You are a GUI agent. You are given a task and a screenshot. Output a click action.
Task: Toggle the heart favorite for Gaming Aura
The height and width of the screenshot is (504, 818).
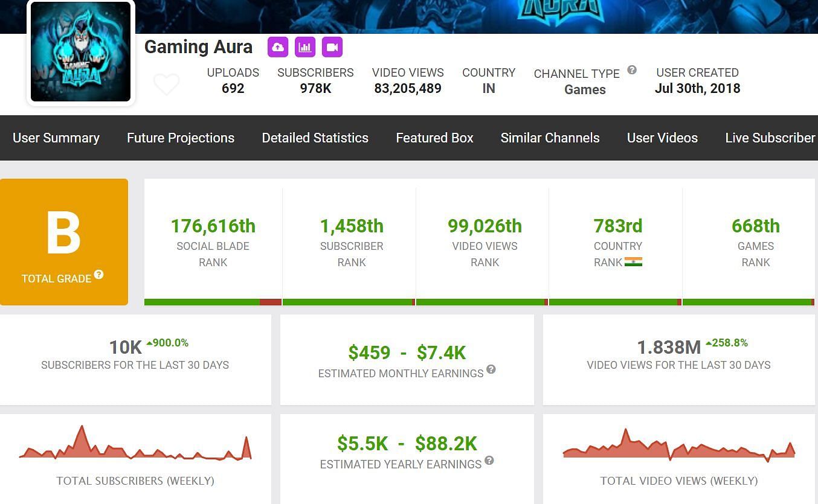pyautogui.click(x=166, y=85)
